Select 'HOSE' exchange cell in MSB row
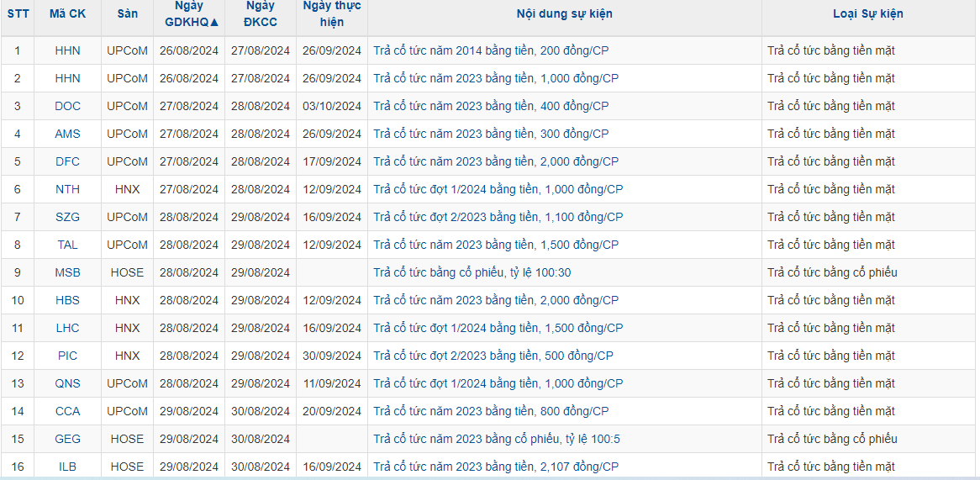Screen dimensions: 980x480 128,272
